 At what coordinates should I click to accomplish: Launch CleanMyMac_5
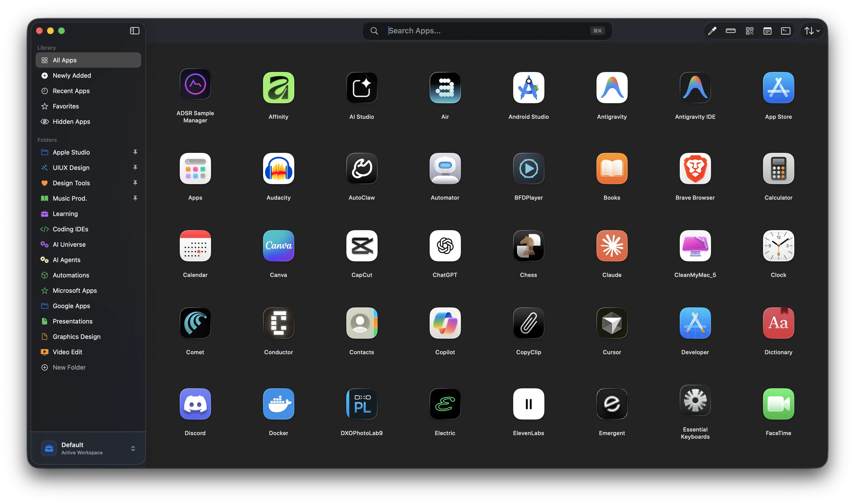pos(695,246)
